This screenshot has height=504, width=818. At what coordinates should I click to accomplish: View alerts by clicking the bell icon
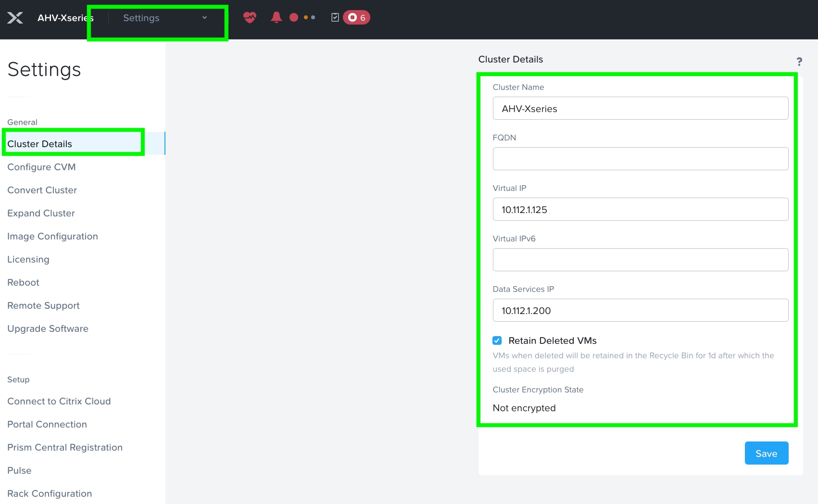click(277, 17)
